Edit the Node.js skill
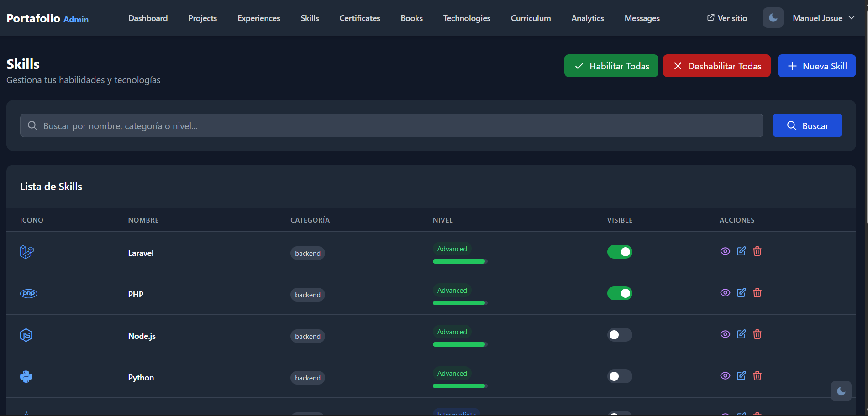Viewport: 868px width, 416px height. pos(741,334)
